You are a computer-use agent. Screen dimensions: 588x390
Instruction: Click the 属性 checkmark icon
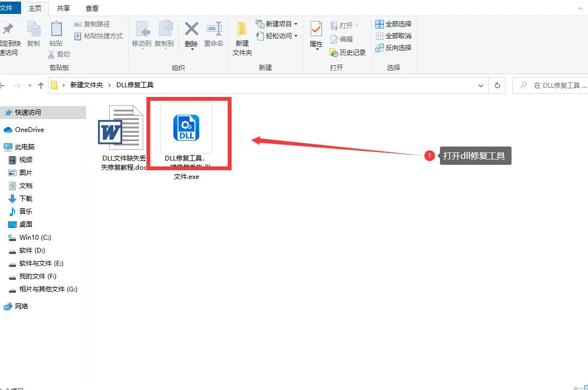tap(316, 29)
